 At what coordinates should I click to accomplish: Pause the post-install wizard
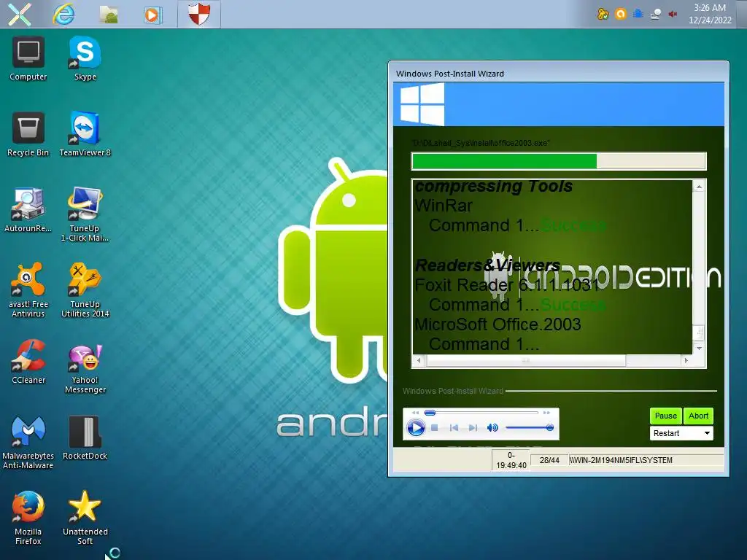665,416
